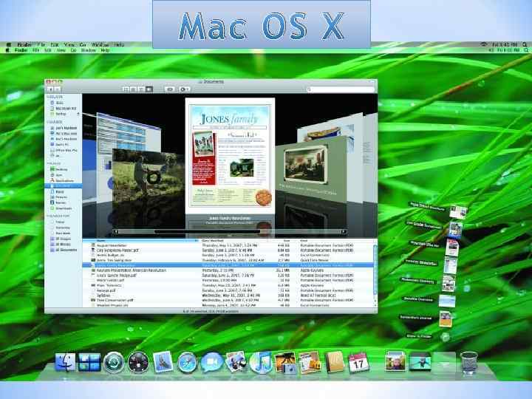Switch Finder to icon view
The height and width of the screenshot is (399, 532).
tap(126, 89)
